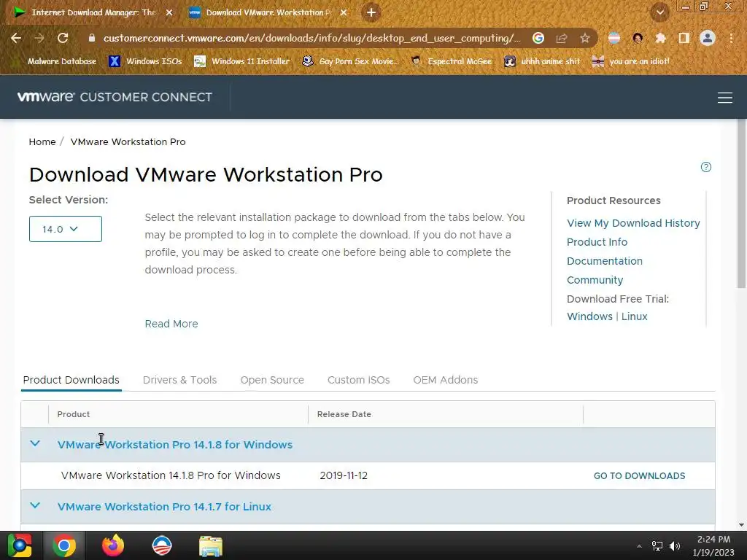
Task: Go back using the browser back arrow
Action: pyautogui.click(x=16, y=38)
